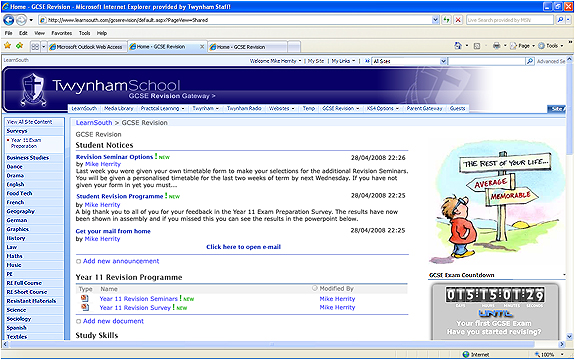Screen dimensions: 575x360
Task: Click the Add new document bullet icon
Action: point(78,322)
